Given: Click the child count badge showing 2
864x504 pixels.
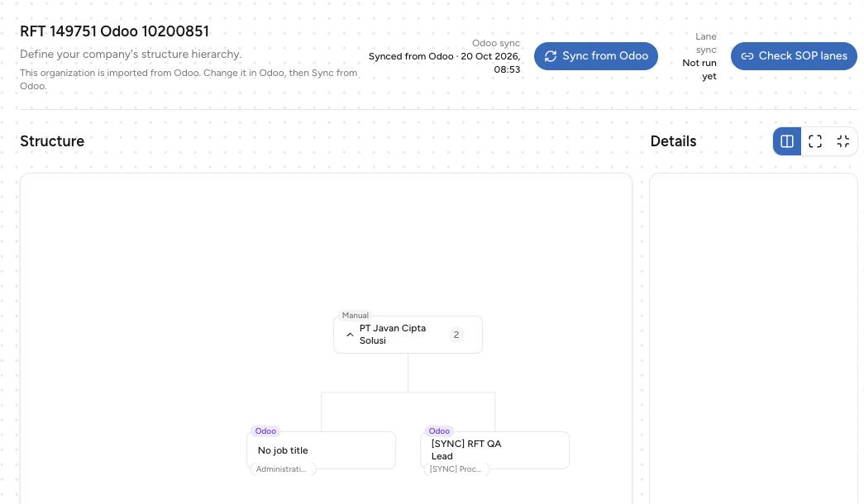Looking at the screenshot, I should coord(456,335).
